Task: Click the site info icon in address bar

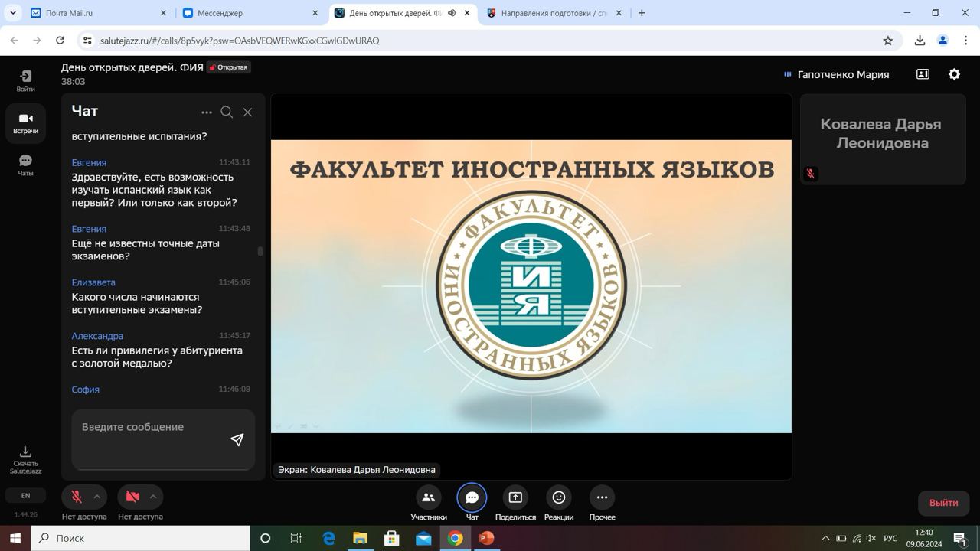Action: tap(87, 41)
